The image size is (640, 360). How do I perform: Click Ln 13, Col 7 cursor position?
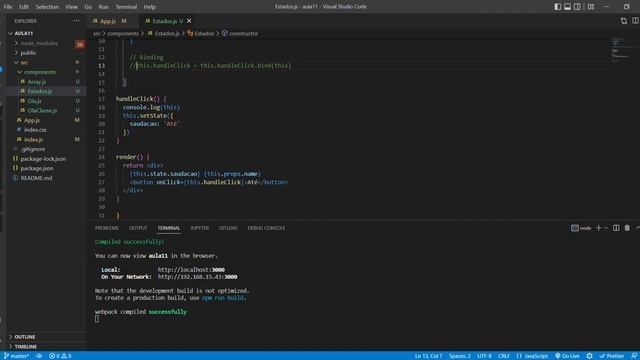pyautogui.click(x=428, y=356)
